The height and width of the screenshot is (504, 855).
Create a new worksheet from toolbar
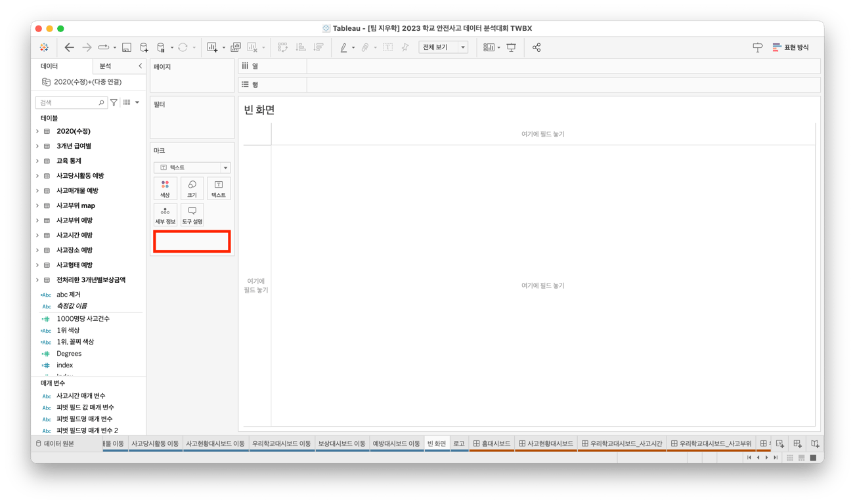coord(212,47)
